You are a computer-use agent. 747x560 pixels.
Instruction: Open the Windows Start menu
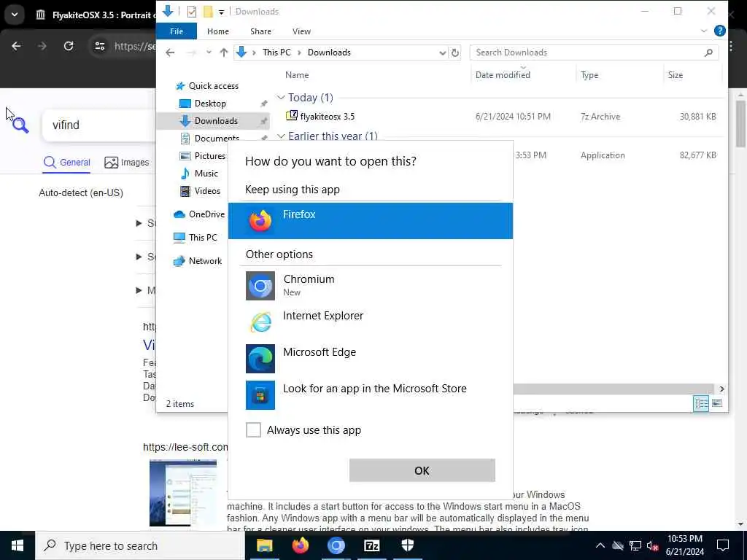pos(18,545)
